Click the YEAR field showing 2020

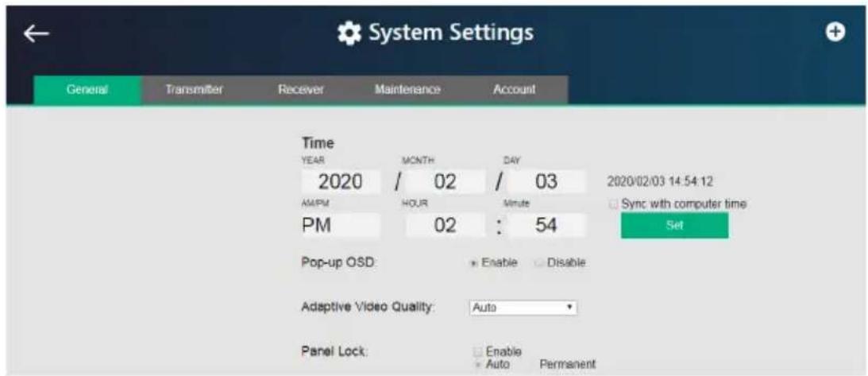point(341,183)
